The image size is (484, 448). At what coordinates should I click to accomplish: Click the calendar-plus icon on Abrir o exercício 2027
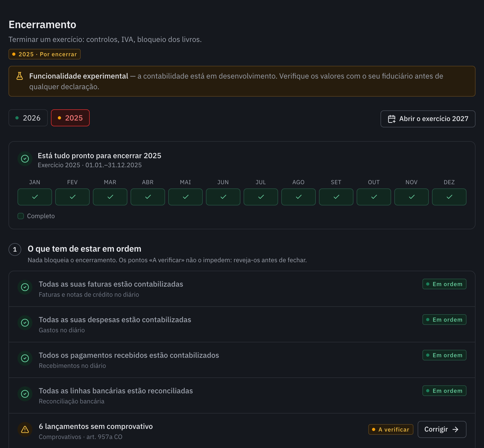pos(392,119)
